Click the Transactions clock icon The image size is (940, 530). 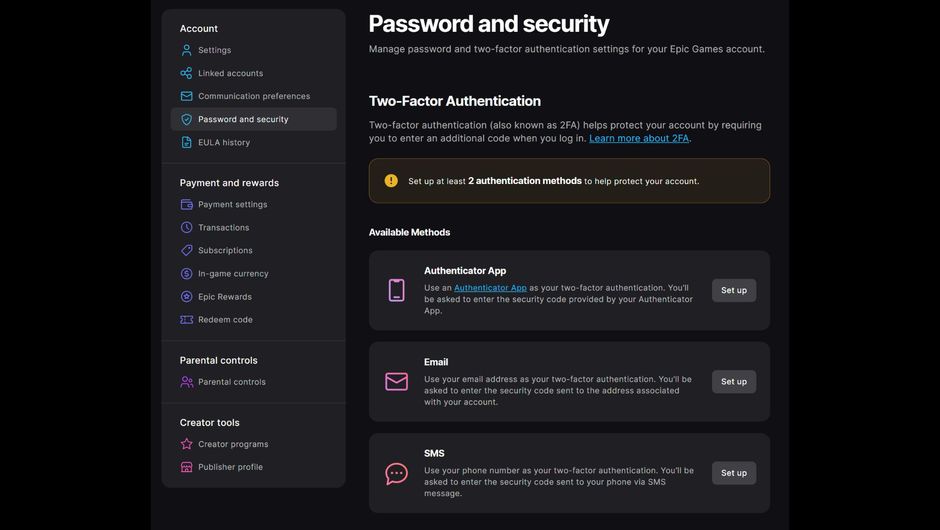pos(186,227)
